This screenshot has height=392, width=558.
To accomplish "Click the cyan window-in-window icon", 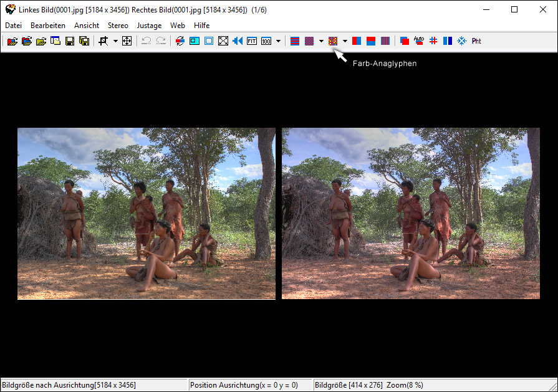I will click(195, 41).
